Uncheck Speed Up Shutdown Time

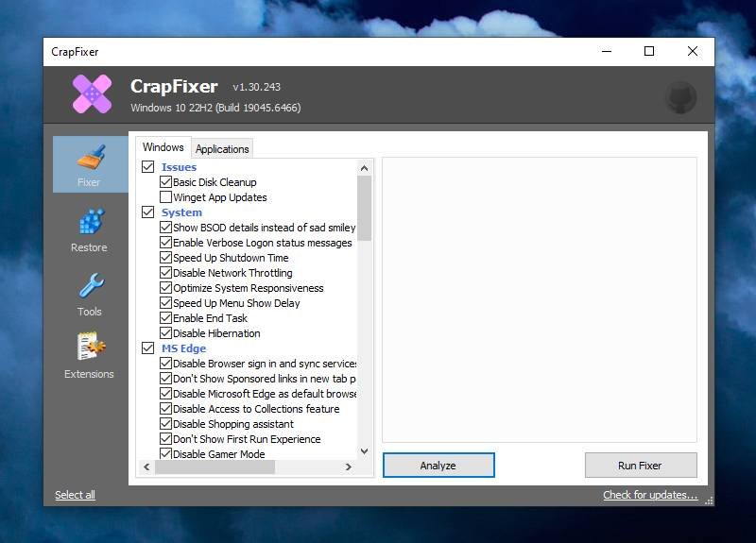click(166, 257)
